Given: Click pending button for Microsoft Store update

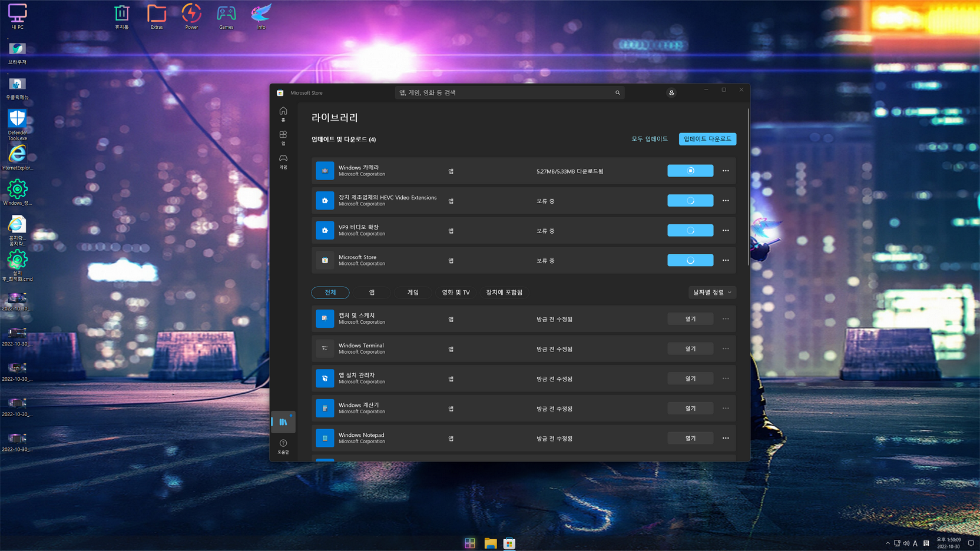Looking at the screenshot, I should coord(690,260).
